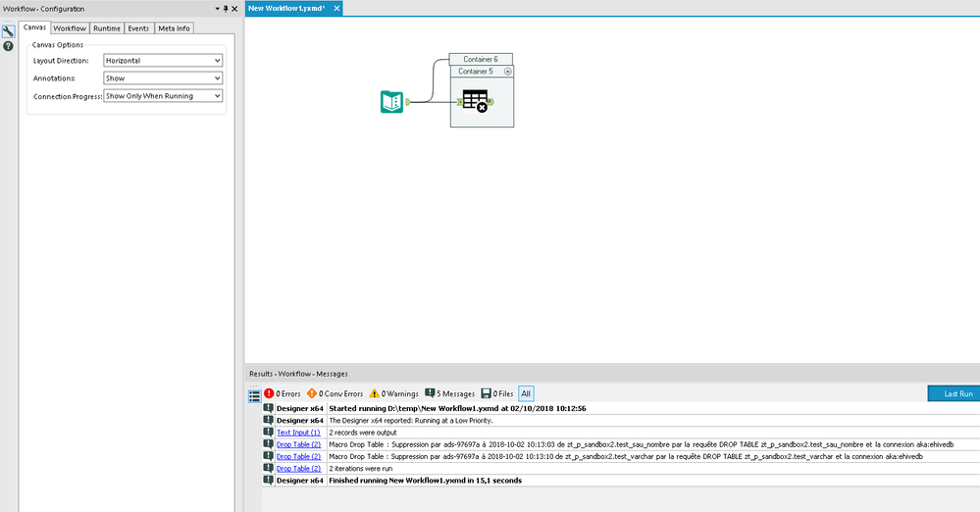Filter results by 0 Errors
Screen dimensions: 980x512
283,394
